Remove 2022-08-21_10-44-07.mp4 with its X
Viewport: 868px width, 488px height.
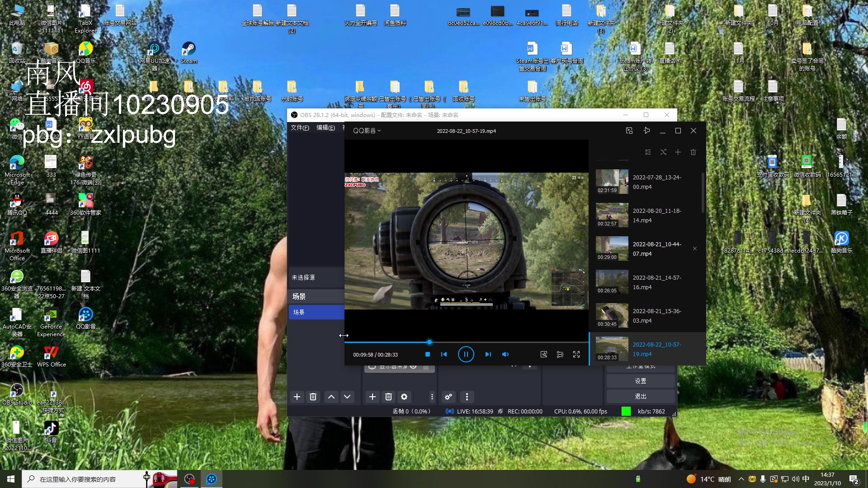[695, 249]
